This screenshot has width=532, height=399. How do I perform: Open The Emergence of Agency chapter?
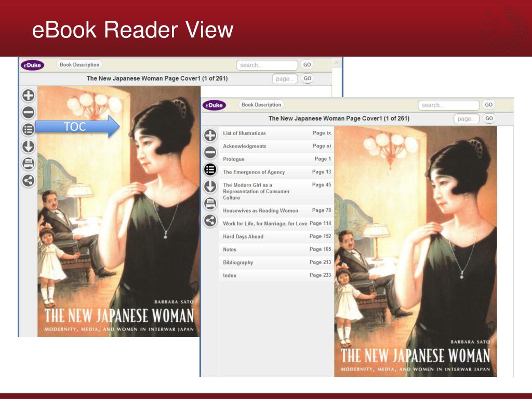tap(277, 172)
